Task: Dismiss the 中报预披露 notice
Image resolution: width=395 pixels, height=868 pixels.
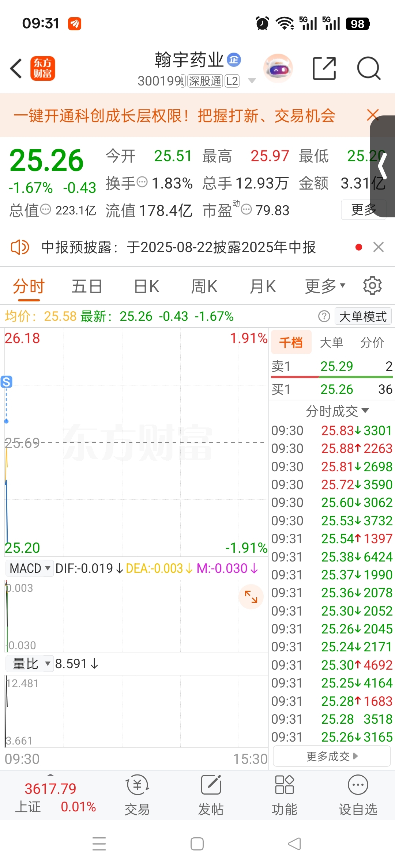Action: point(379,247)
